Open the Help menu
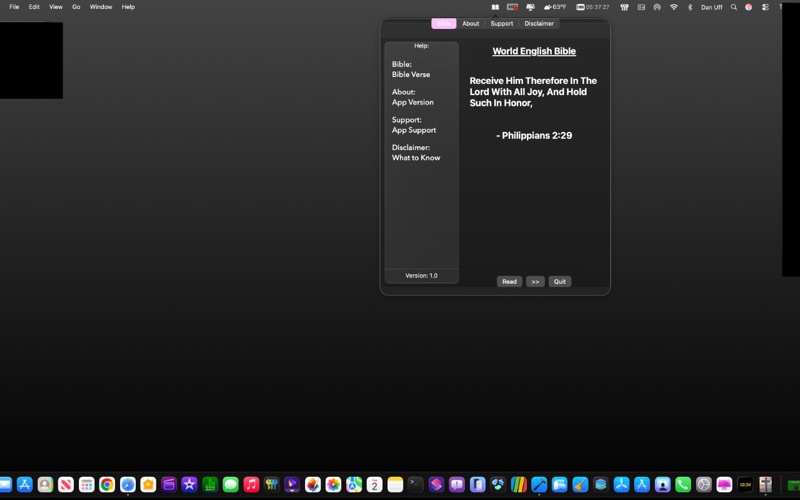The width and height of the screenshot is (800, 500). tap(128, 7)
